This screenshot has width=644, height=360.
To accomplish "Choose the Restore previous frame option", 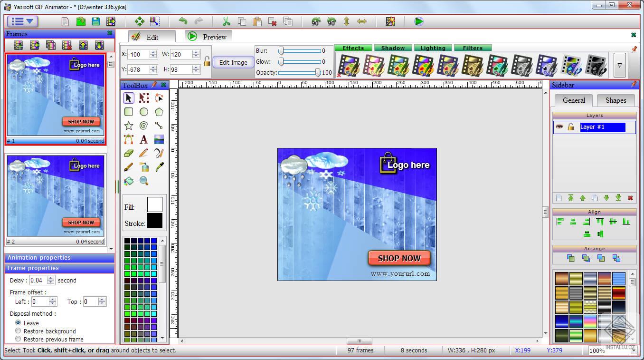I will pos(18,339).
